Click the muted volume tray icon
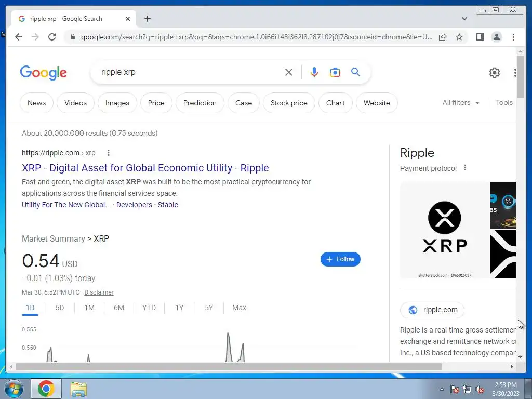 [480, 389]
